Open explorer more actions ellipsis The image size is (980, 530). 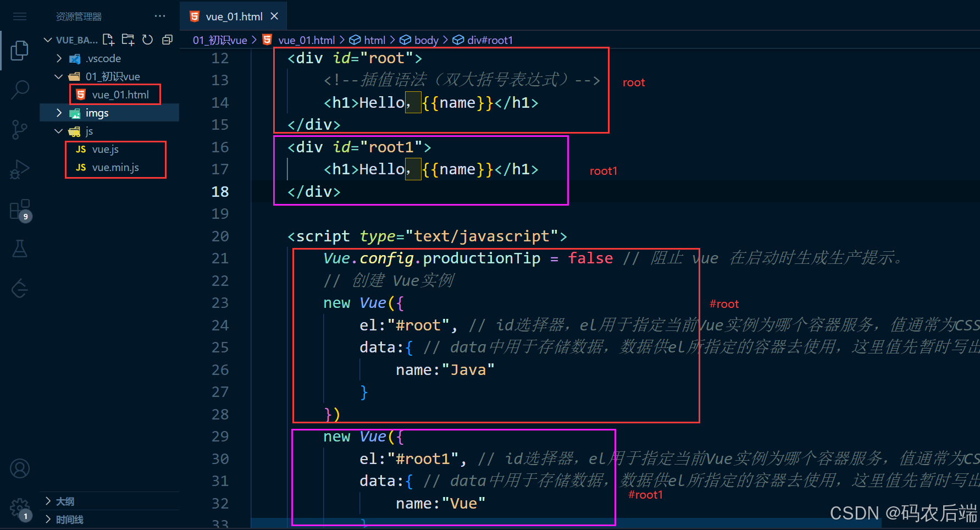coord(160,16)
